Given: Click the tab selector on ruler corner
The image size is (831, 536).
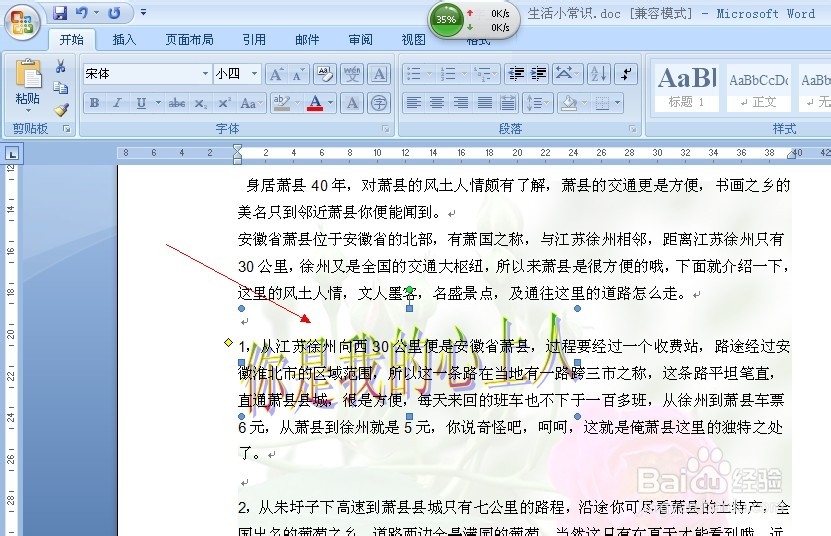Looking at the screenshot, I should (12, 154).
